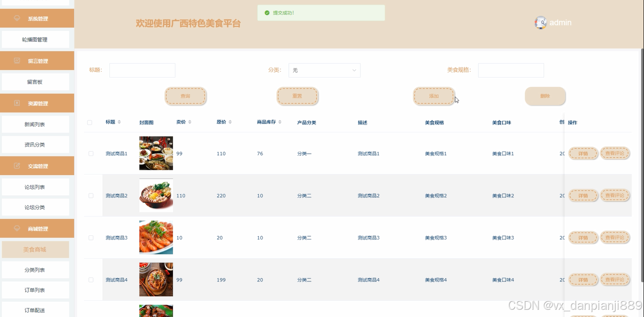Click 查看评论 for 测试商品1

[x=615, y=153]
